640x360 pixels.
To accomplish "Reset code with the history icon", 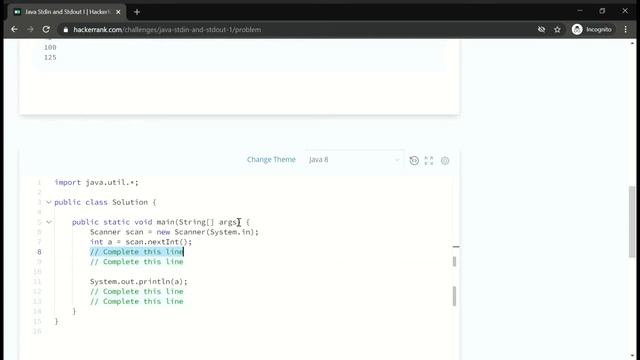I will point(414,160).
